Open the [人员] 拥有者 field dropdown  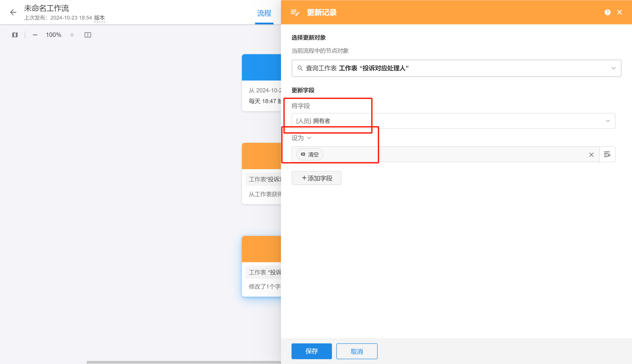tap(608, 121)
